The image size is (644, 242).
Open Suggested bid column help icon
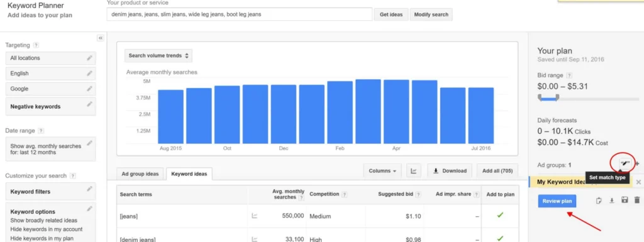coord(418,194)
